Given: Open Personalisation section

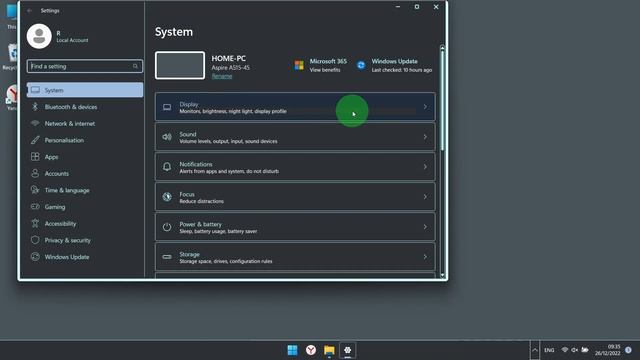Looking at the screenshot, I should pos(85,140).
